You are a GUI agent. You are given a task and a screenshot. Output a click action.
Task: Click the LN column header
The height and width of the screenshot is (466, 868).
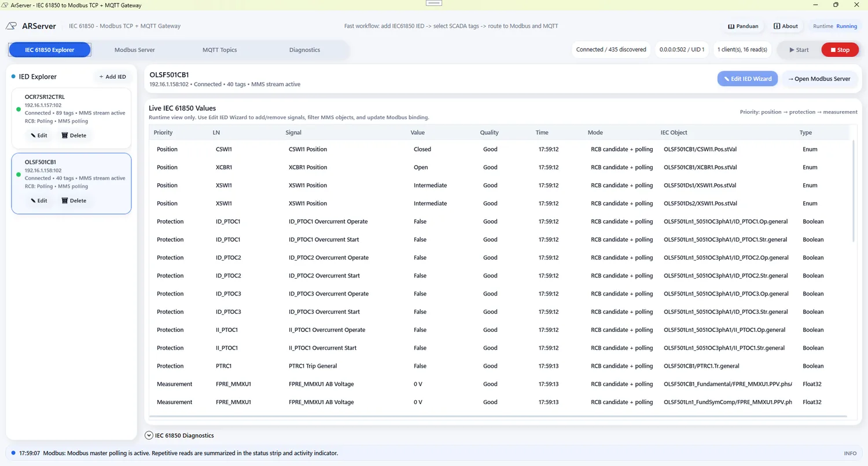(216, 132)
